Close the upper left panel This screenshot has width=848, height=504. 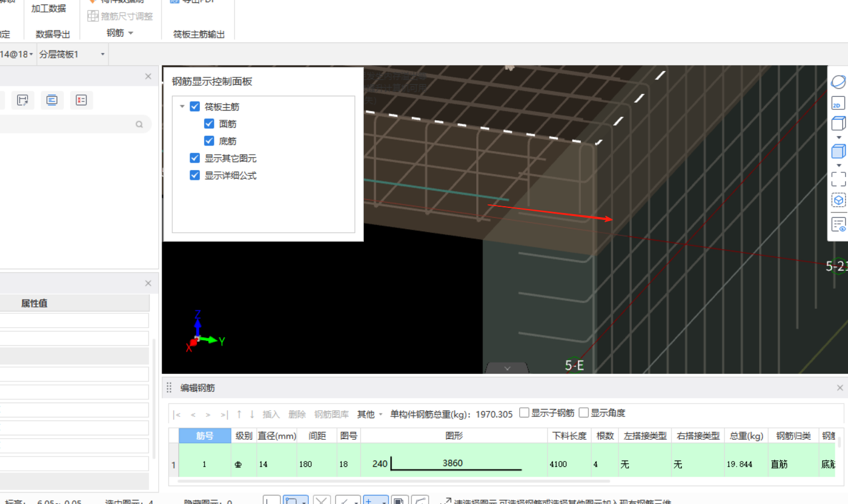(148, 76)
